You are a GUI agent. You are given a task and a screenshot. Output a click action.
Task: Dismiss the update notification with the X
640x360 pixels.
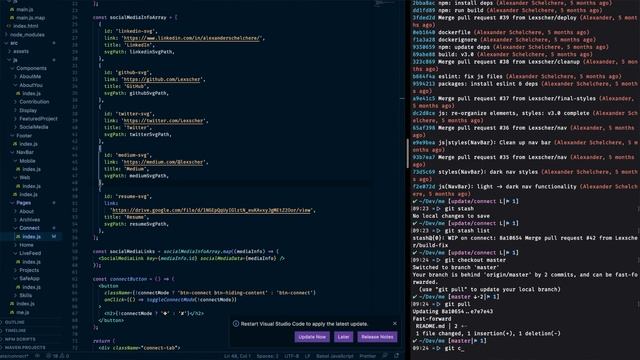point(395,323)
